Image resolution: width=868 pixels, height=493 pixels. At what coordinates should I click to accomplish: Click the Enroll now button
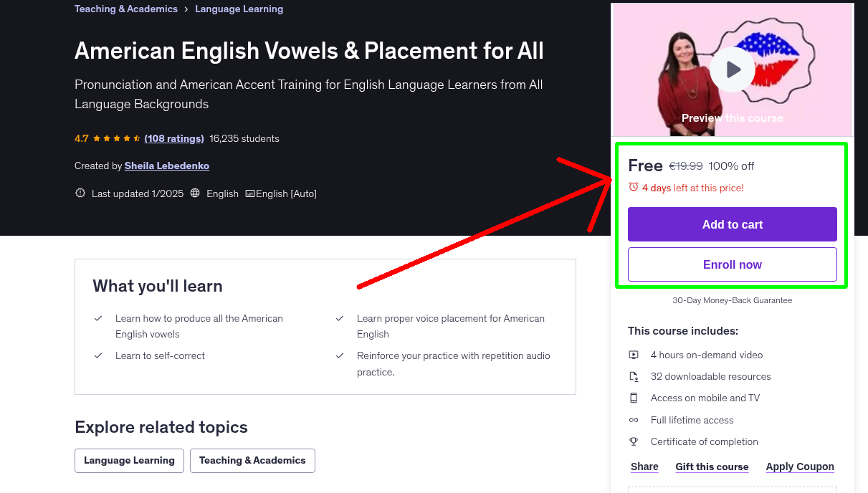(733, 264)
